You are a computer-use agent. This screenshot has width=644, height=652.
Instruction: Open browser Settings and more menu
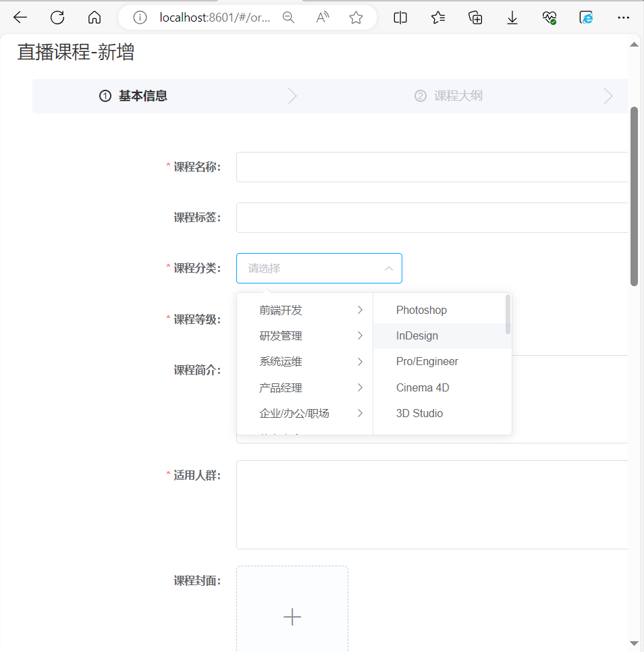pos(623,18)
